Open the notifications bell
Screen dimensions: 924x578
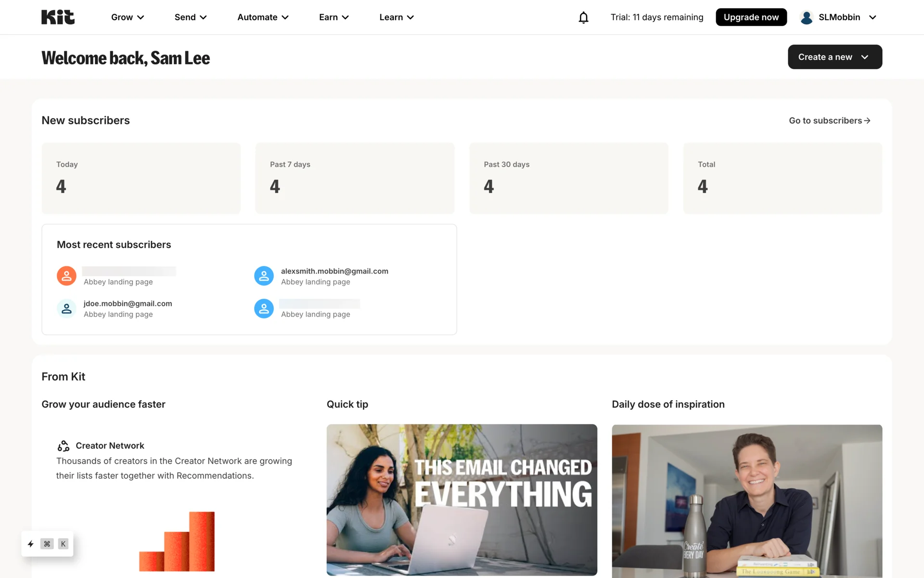coord(583,17)
